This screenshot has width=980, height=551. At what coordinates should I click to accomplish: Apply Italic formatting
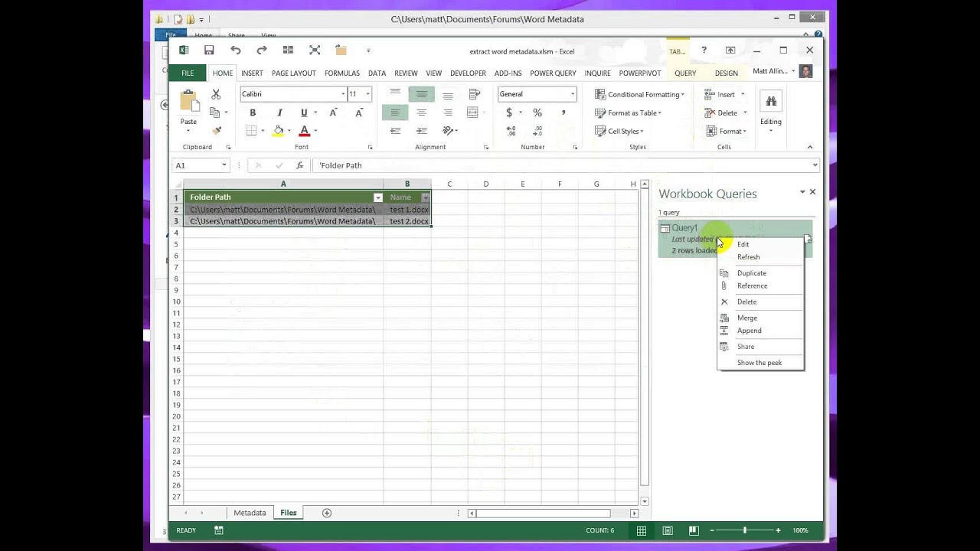tap(279, 112)
